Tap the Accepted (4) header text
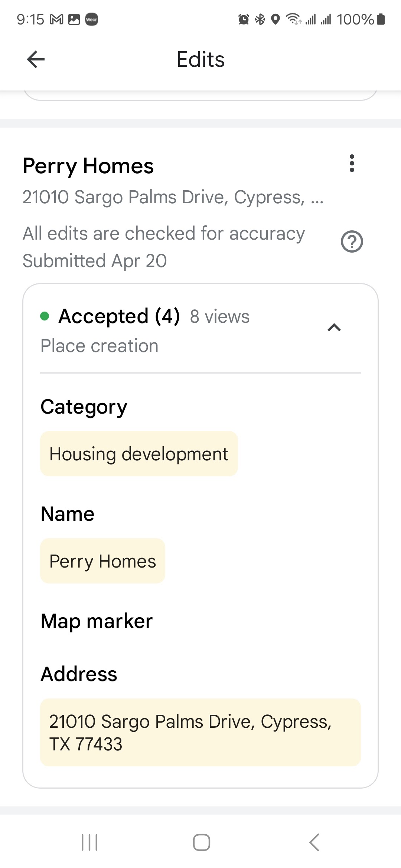The width and height of the screenshot is (401, 868). tap(119, 316)
